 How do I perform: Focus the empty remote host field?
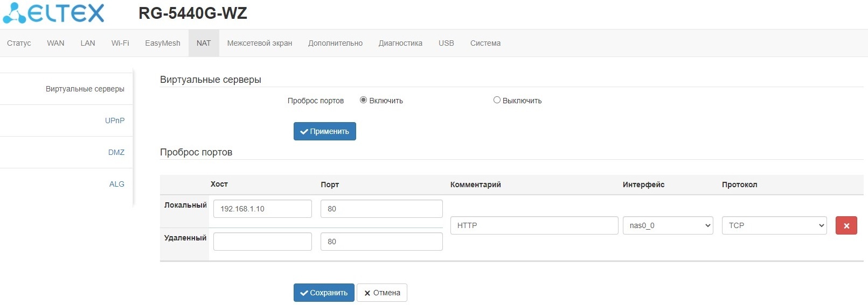tap(262, 242)
